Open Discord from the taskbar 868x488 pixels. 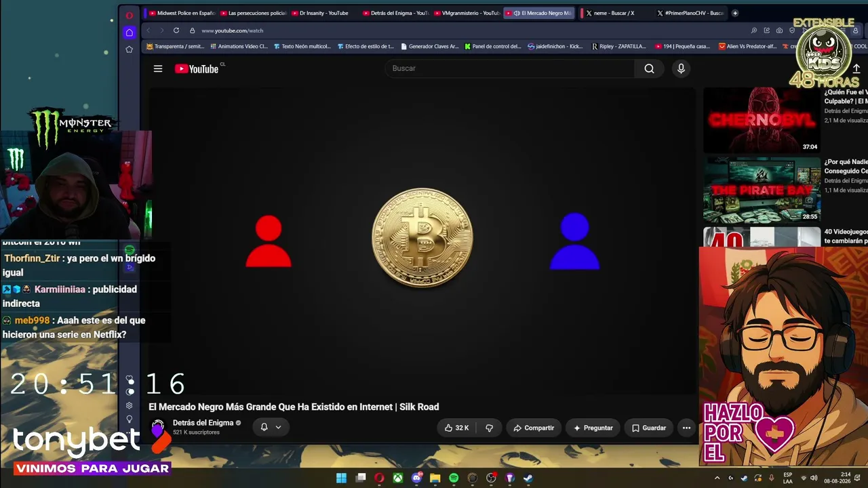(x=416, y=478)
